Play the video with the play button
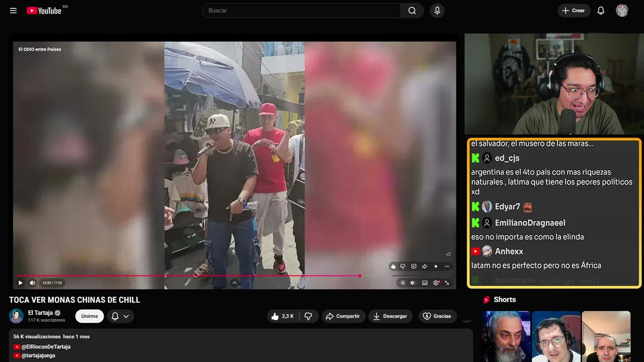The height and width of the screenshot is (362, 644). click(x=21, y=283)
